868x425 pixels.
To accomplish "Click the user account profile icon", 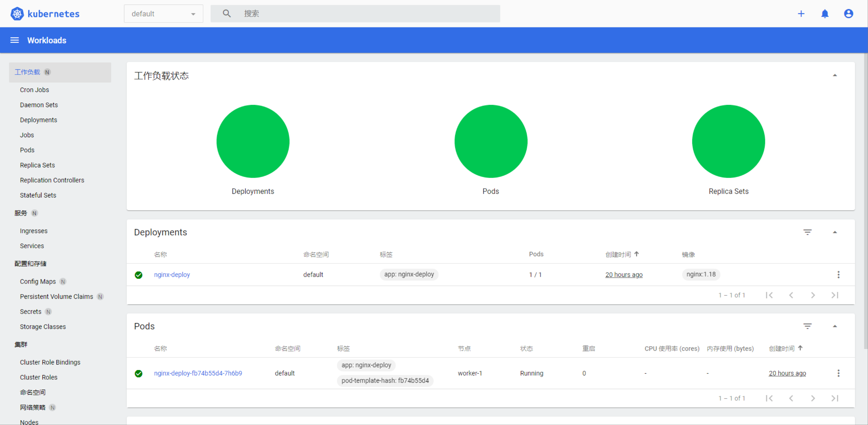I will [x=849, y=14].
